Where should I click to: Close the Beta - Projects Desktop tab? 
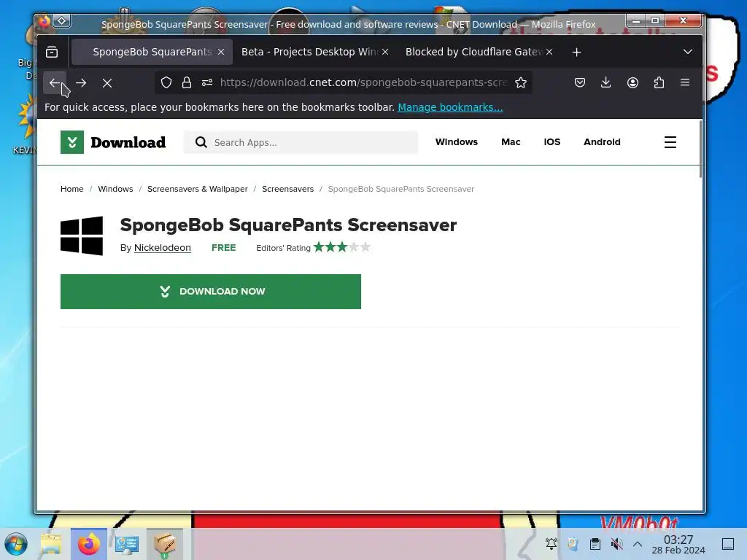[385, 52]
